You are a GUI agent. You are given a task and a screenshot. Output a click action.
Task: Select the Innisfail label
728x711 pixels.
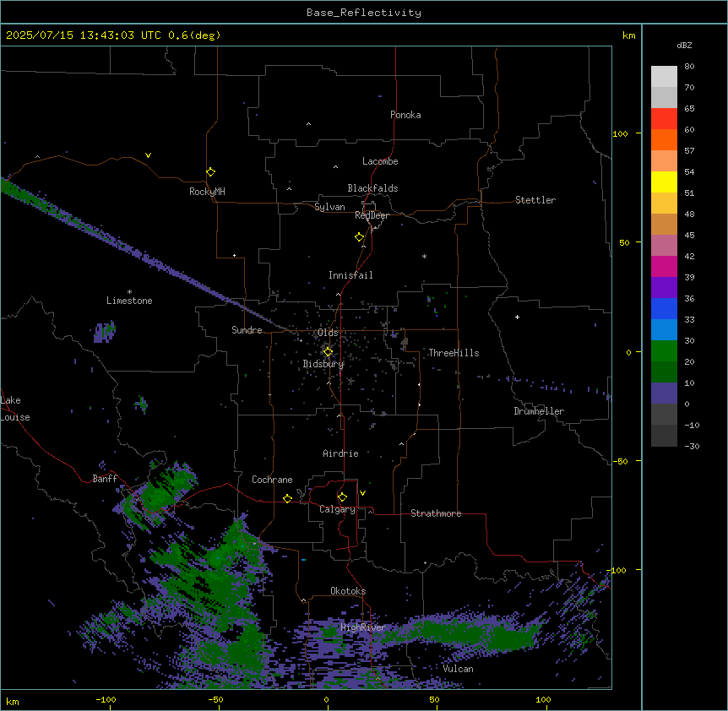tap(350, 275)
